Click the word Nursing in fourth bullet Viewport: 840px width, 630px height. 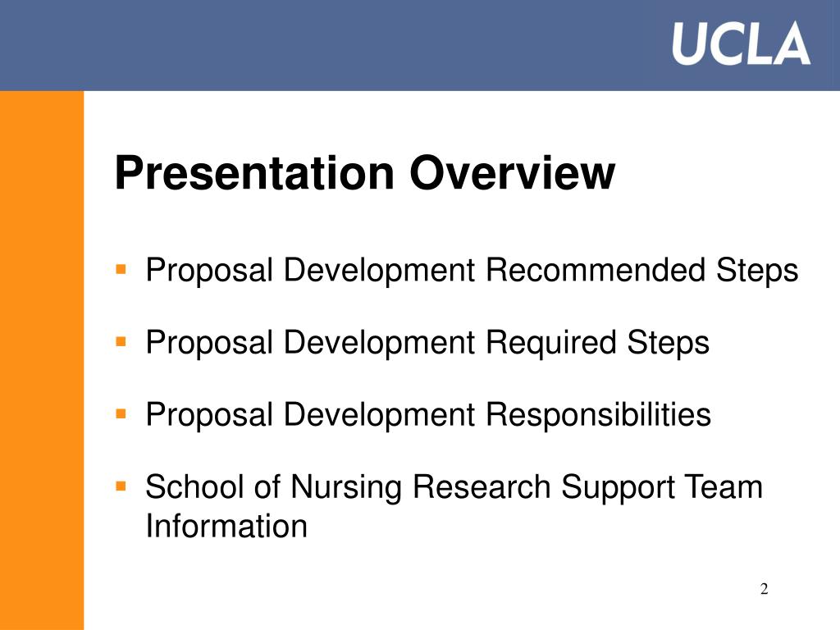pyautogui.click(x=346, y=488)
